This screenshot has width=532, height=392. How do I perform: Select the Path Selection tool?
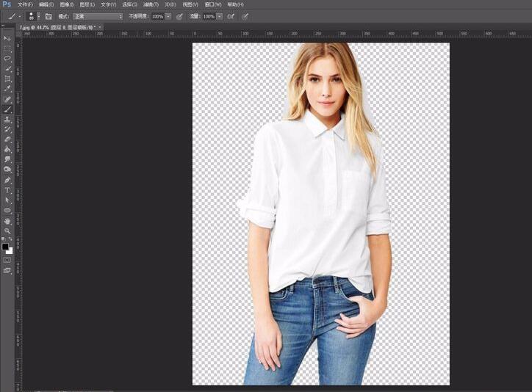click(x=7, y=200)
